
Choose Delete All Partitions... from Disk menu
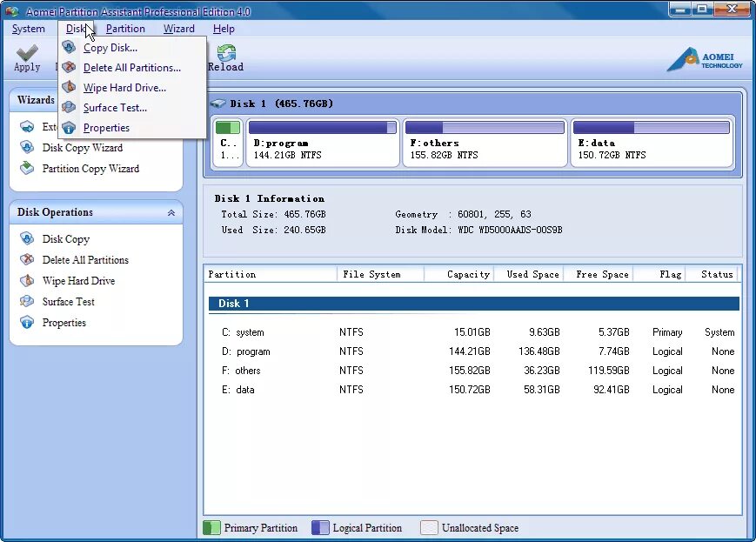click(132, 68)
